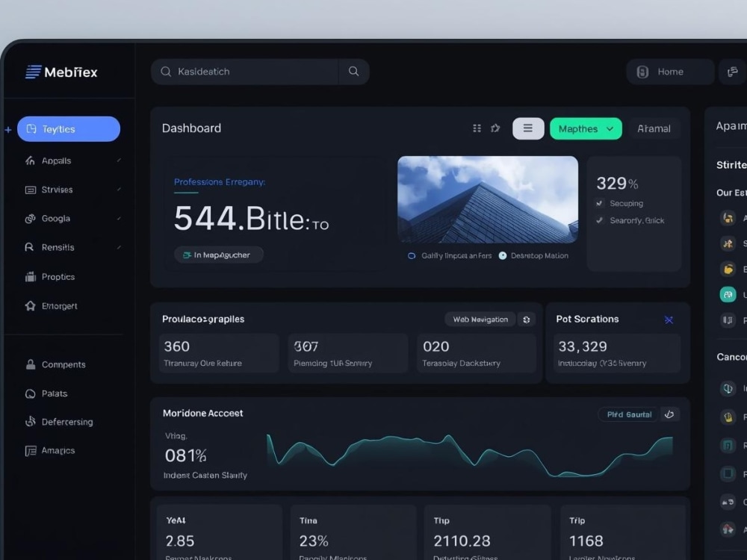
Task: Click the Tina 23% card
Action: pyautogui.click(x=353, y=532)
